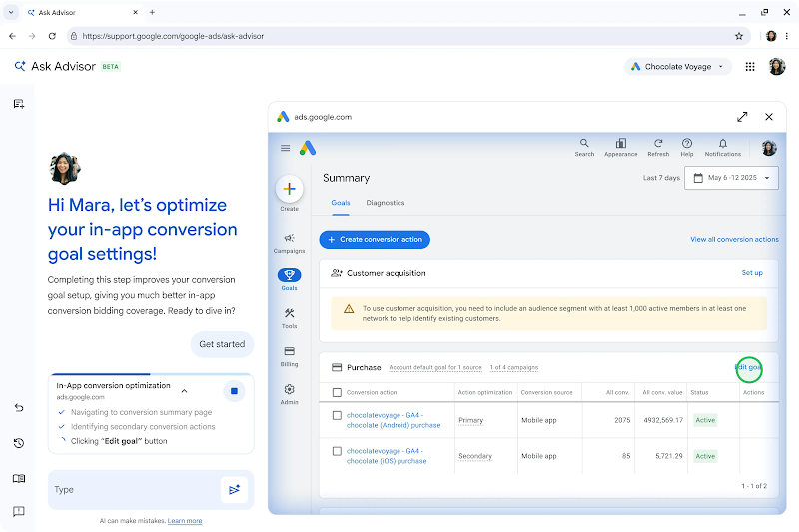Collapse the In-App conversion optimization card
This screenshot has width=799, height=532.
[x=185, y=391]
